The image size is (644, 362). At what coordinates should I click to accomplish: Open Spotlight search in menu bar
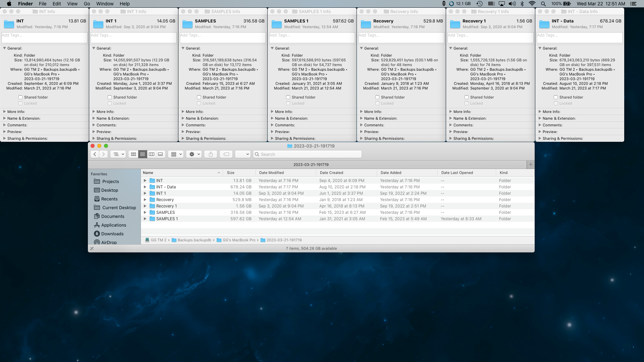click(543, 4)
